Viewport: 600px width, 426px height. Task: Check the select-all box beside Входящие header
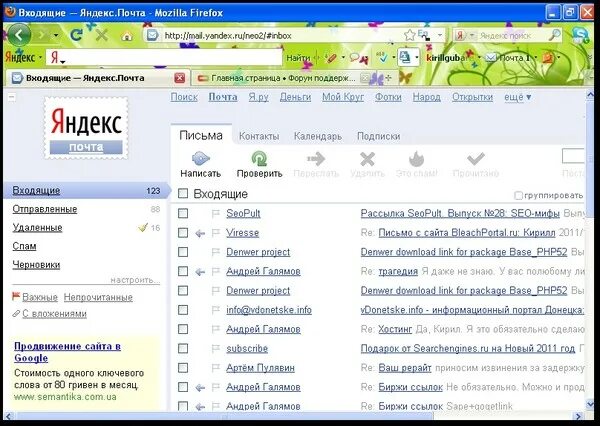coord(183,194)
